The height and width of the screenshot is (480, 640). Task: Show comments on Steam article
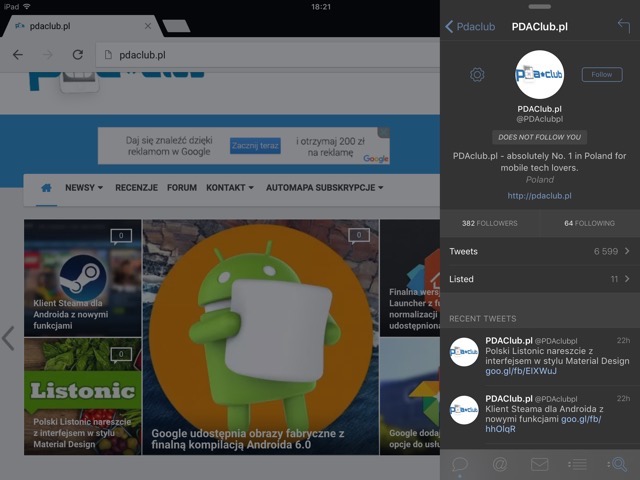pos(121,236)
